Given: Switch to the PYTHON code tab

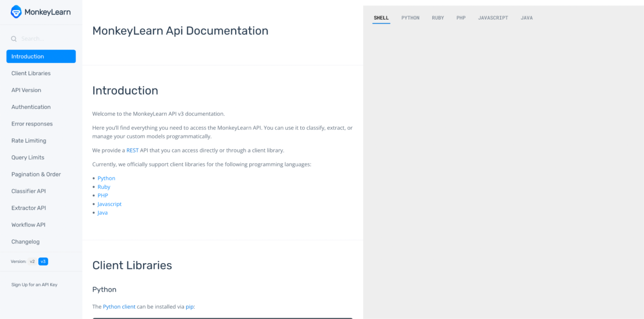Looking at the screenshot, I should [x=410, y=18].
